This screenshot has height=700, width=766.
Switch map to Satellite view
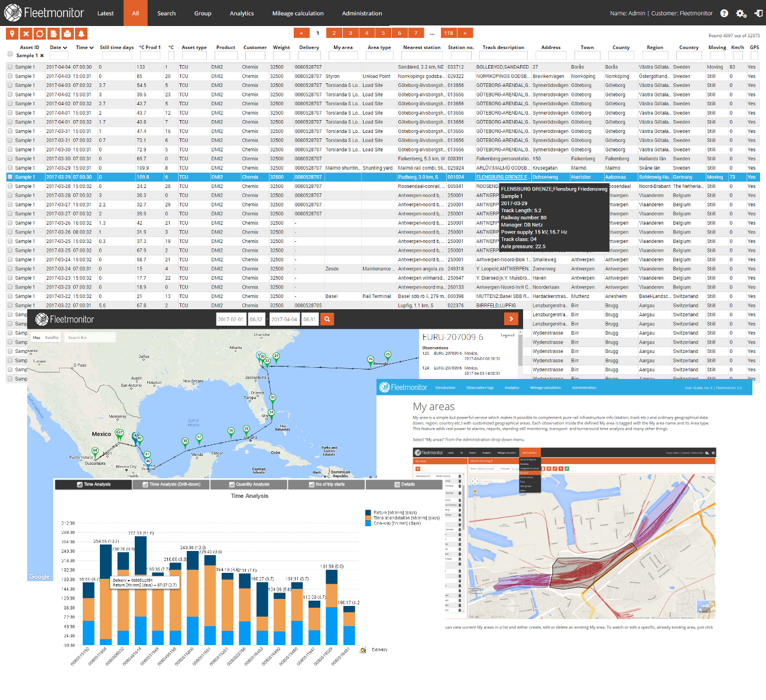[52, 338]
